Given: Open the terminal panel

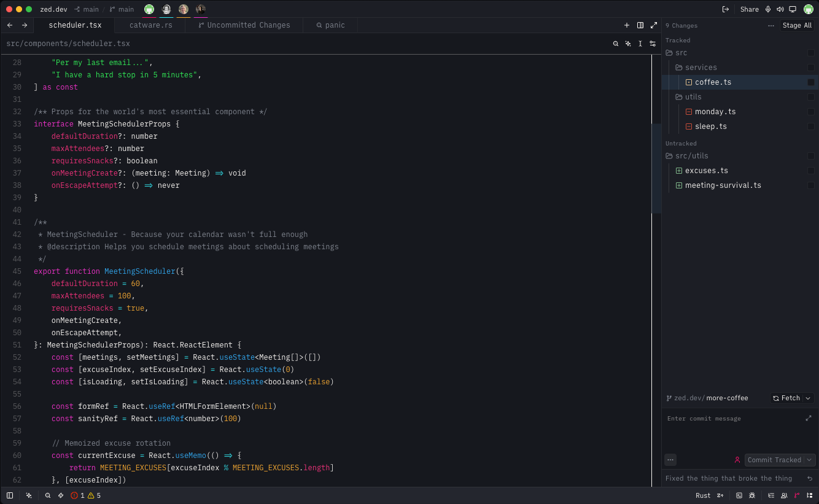Looking at the screenshot, I should pyautogui.click(x=739, y=495).
